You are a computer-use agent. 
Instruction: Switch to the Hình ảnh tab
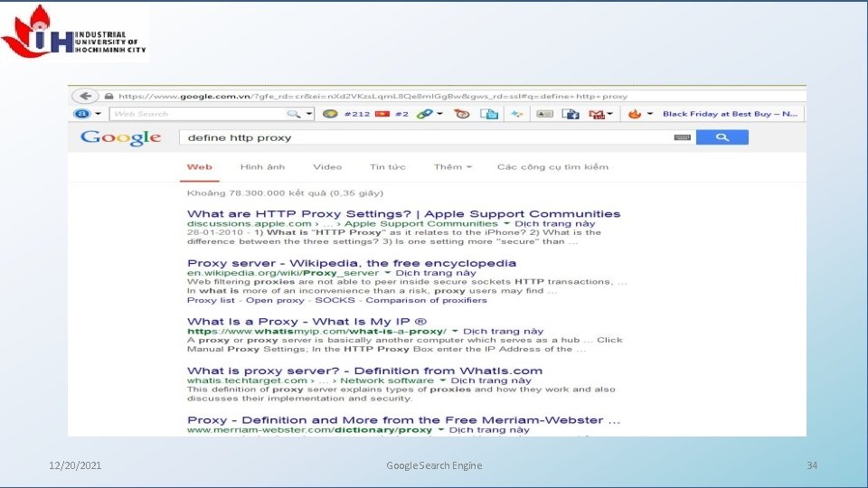click(262, 167)
